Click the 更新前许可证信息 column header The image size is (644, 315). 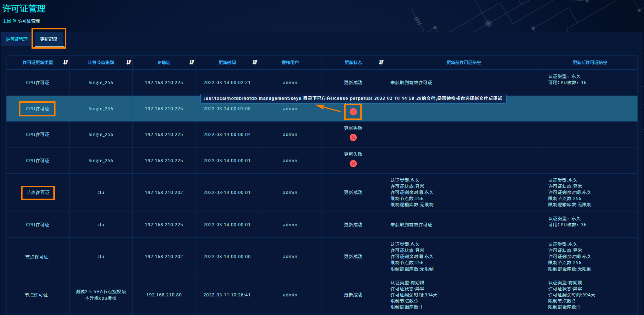click(x=463, y=62)
